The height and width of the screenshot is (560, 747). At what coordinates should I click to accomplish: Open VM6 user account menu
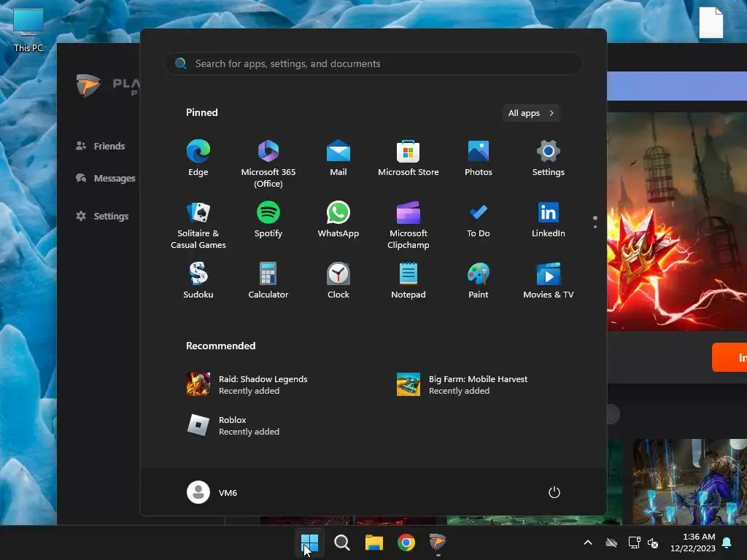[212, 492]
